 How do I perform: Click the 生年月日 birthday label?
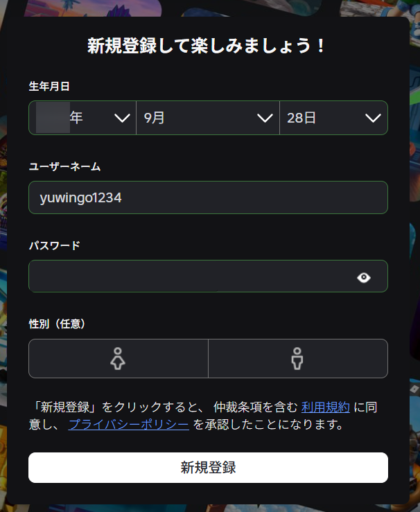(49, 86)
